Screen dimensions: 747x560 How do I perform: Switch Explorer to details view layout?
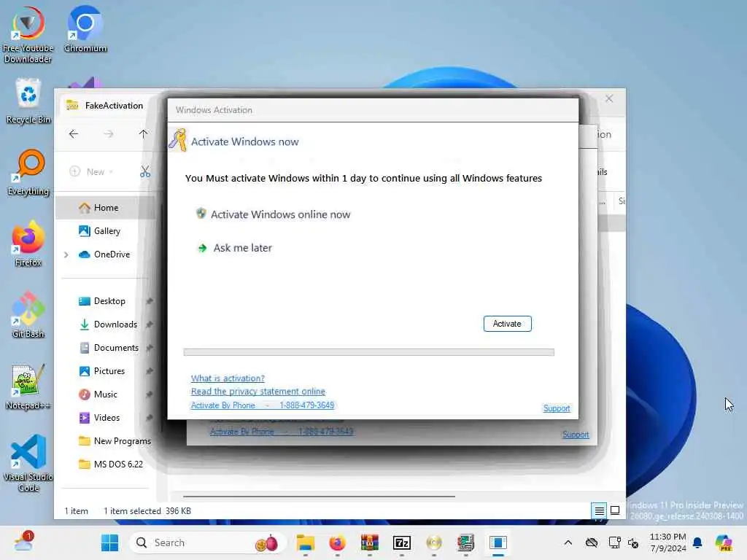pyautogui.click(x=600, y=511)
